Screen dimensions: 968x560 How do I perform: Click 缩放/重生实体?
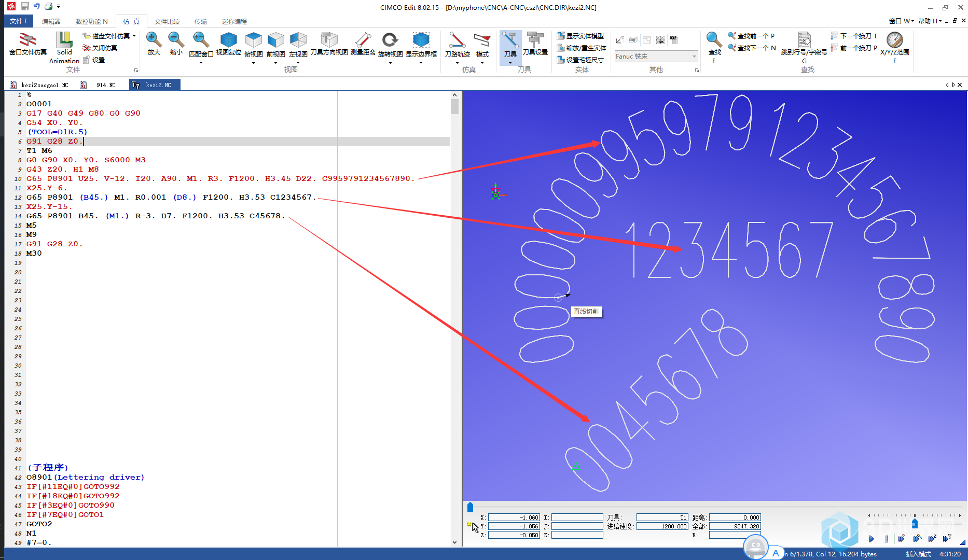pyautogui.click(x=582, y=48)
